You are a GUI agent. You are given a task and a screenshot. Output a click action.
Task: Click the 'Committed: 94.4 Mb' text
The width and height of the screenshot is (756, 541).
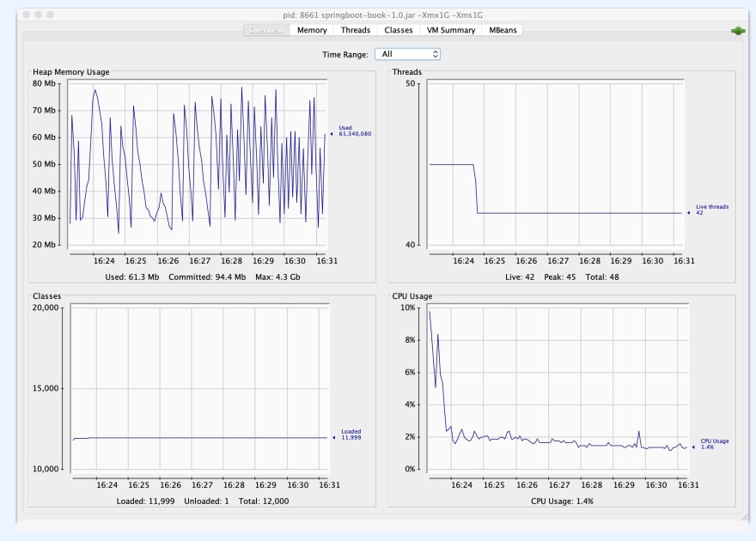tap(207, 277)
